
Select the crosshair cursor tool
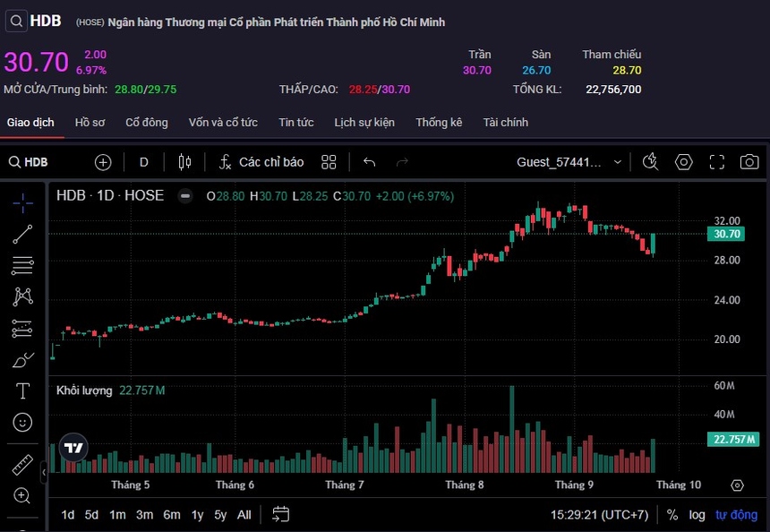coord(22,202)
